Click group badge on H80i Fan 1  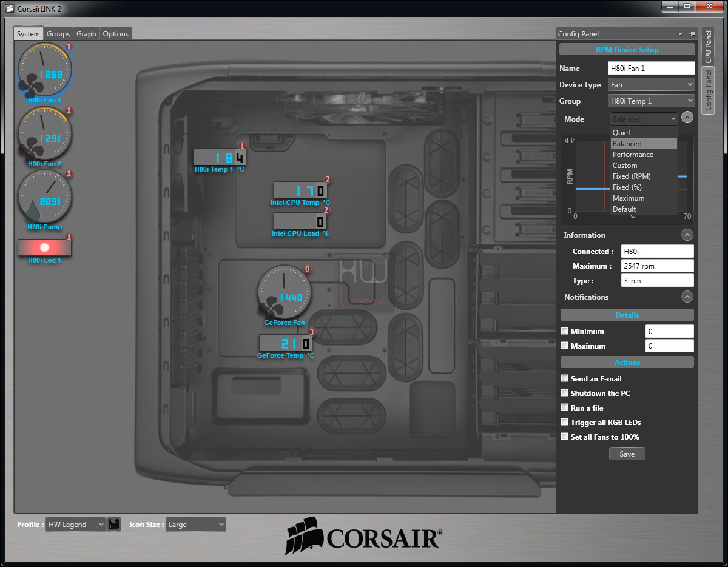pos(69,47)
